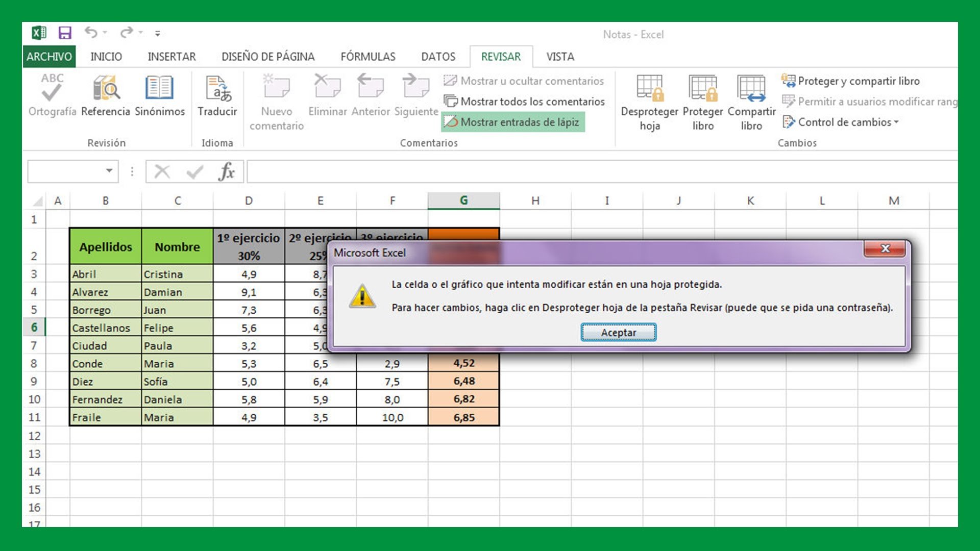Screen dimensions: 980x551
Task: Select the cell containing Daniela
Action: point(177,399)
